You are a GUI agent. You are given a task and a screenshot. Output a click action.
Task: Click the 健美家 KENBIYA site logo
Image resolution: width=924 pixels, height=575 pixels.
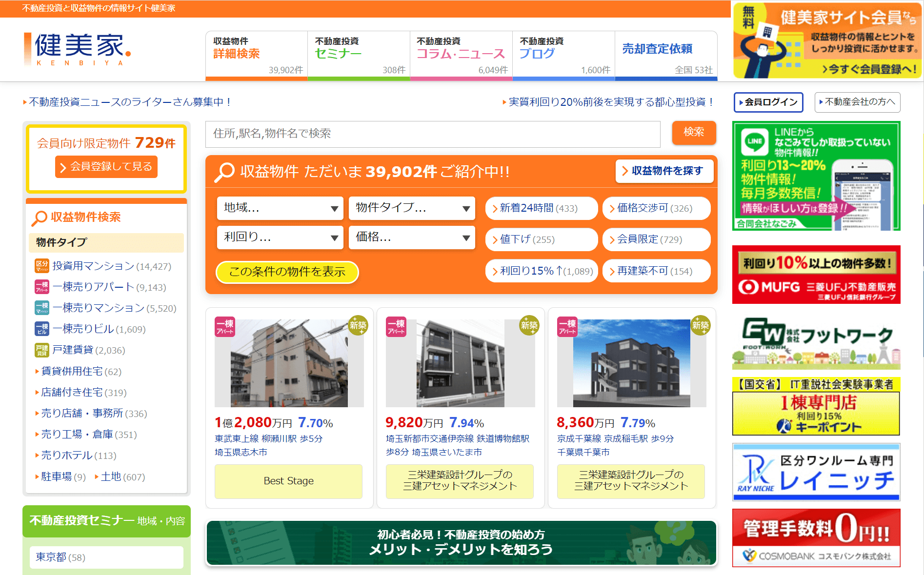pos(77,49)
